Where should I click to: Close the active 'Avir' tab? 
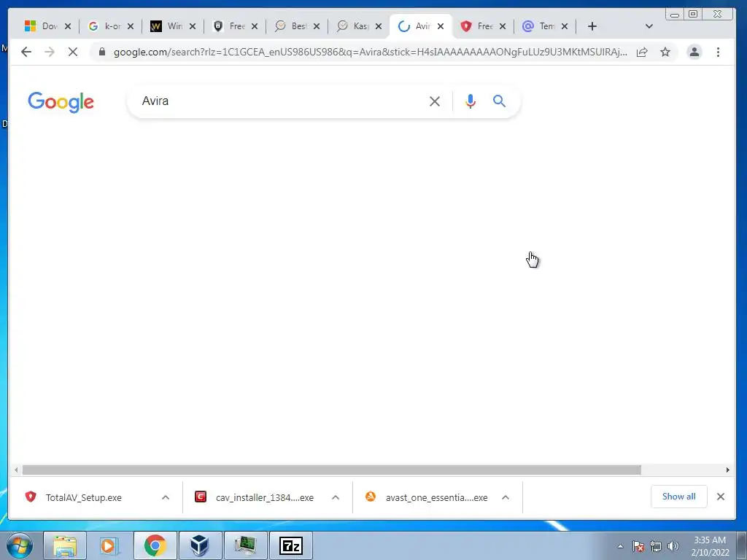[x=441, y=26]
